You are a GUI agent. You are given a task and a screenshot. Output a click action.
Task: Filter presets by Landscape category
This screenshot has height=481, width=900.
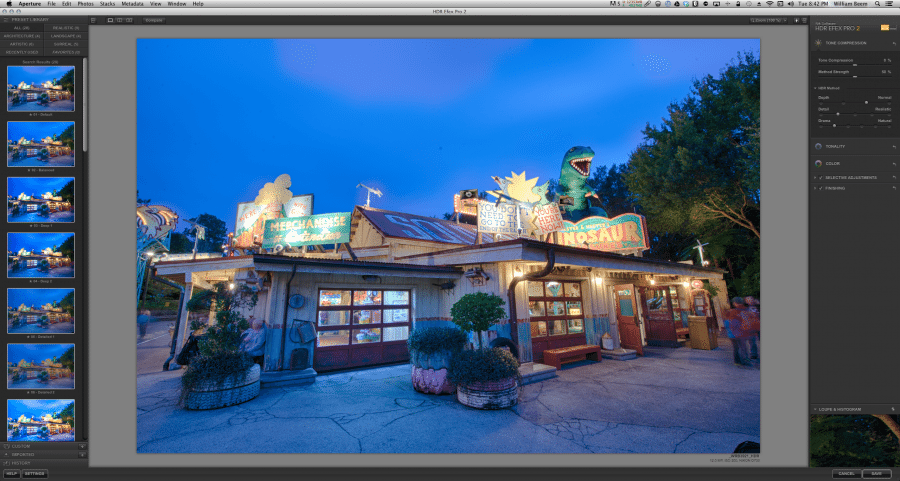(x=66, y=36)
